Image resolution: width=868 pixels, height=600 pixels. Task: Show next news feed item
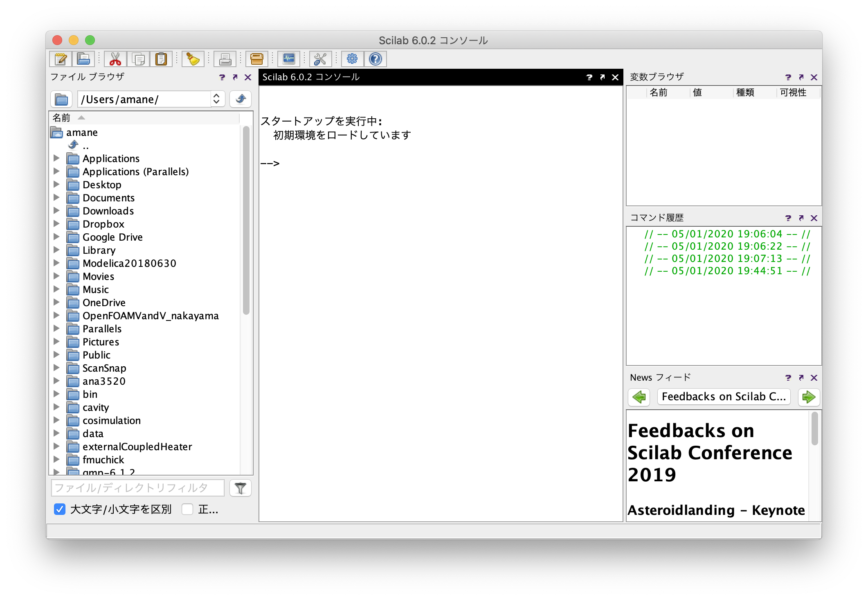pos(809,397)
